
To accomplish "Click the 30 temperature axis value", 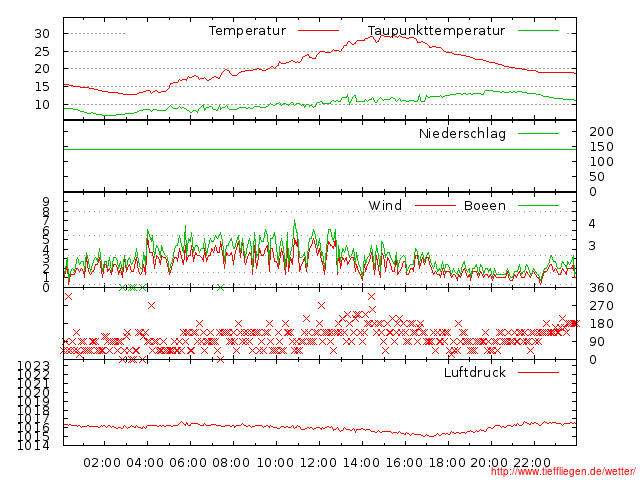I will pyautogui.click(x=42, y=33).
